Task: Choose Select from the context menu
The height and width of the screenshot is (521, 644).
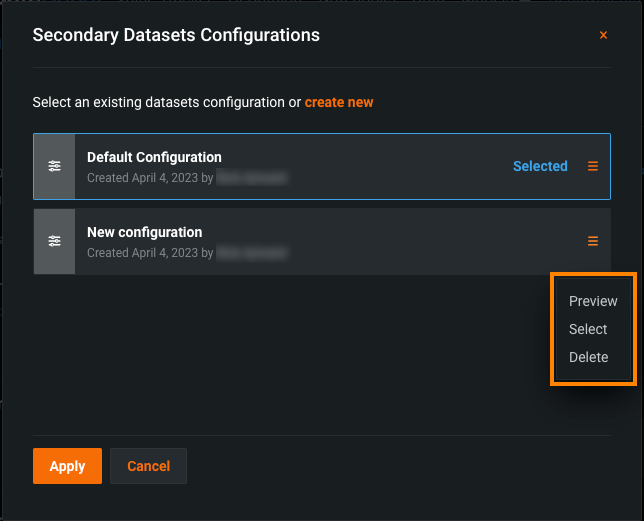Action: 588,329
